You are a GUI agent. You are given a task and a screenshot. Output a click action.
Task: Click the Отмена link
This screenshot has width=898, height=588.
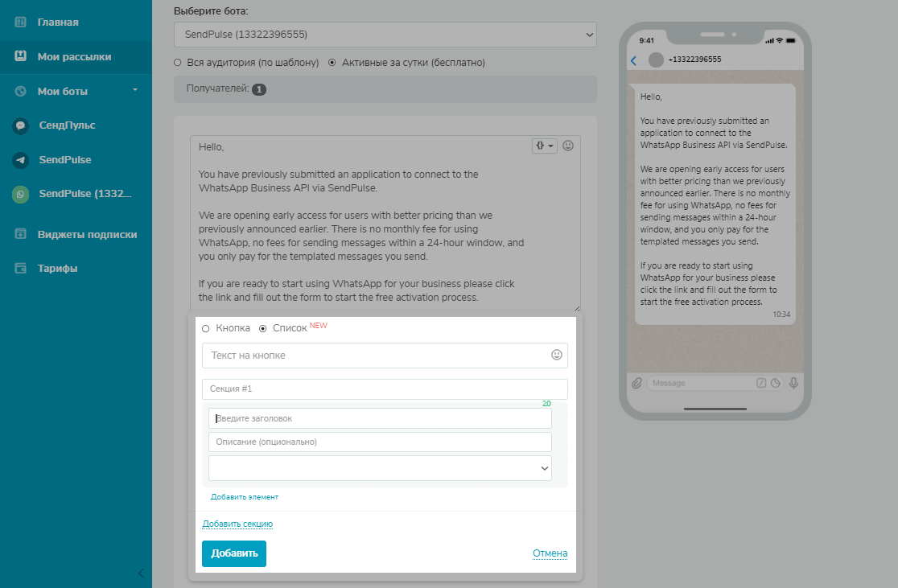tap(550, 553)
